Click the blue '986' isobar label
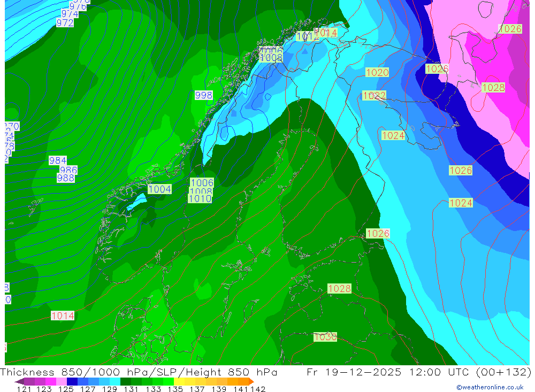The width and height of the screenshot is (535, 392). point(68,170)
